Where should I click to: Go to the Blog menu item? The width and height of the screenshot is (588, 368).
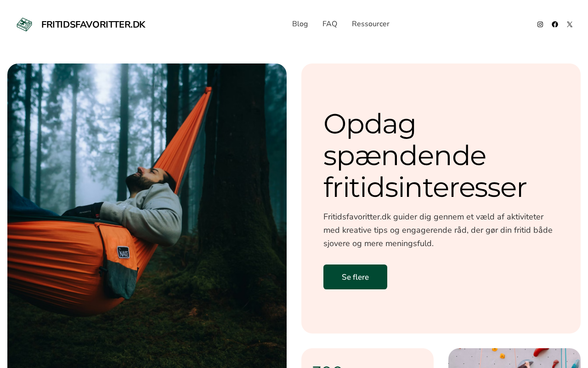[300, 24]
